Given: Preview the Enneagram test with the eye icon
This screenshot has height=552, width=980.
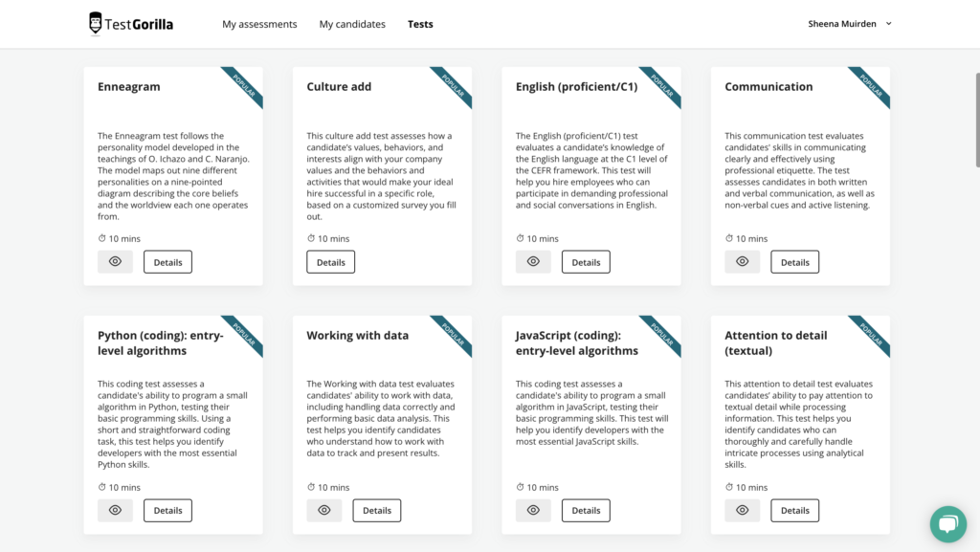Looking at the screenshot, I should pos(115,261).
